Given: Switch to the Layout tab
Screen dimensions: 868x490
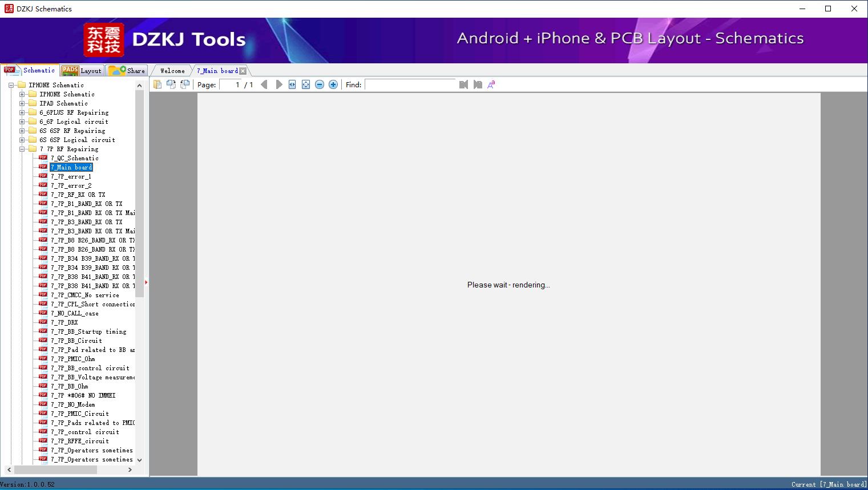Looking at the screenshot, I should (x=82, y=71).
